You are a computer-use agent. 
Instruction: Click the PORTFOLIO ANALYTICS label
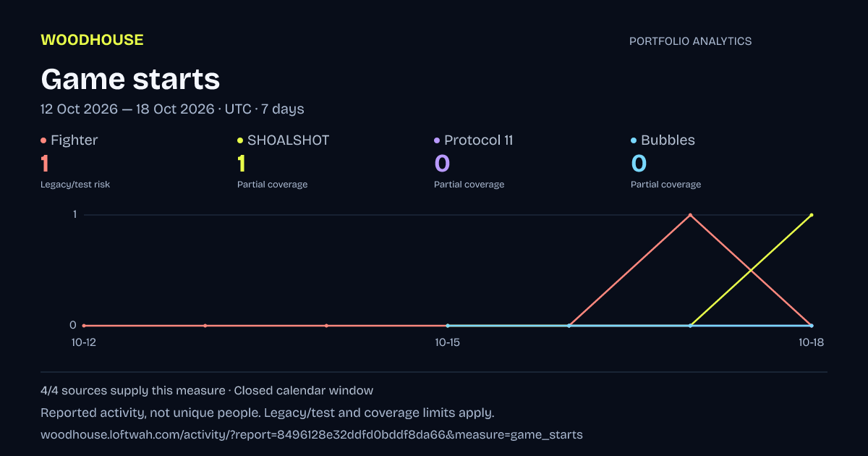point(690,41)
